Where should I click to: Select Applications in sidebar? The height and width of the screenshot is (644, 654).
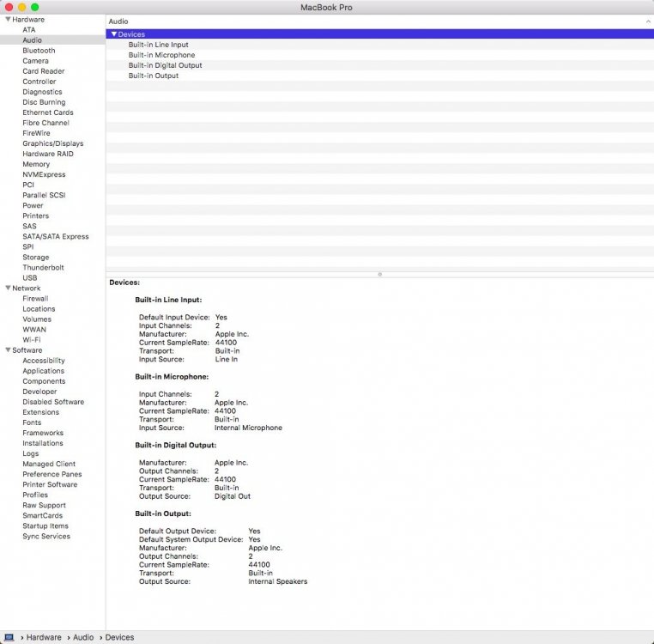(44, 371)
